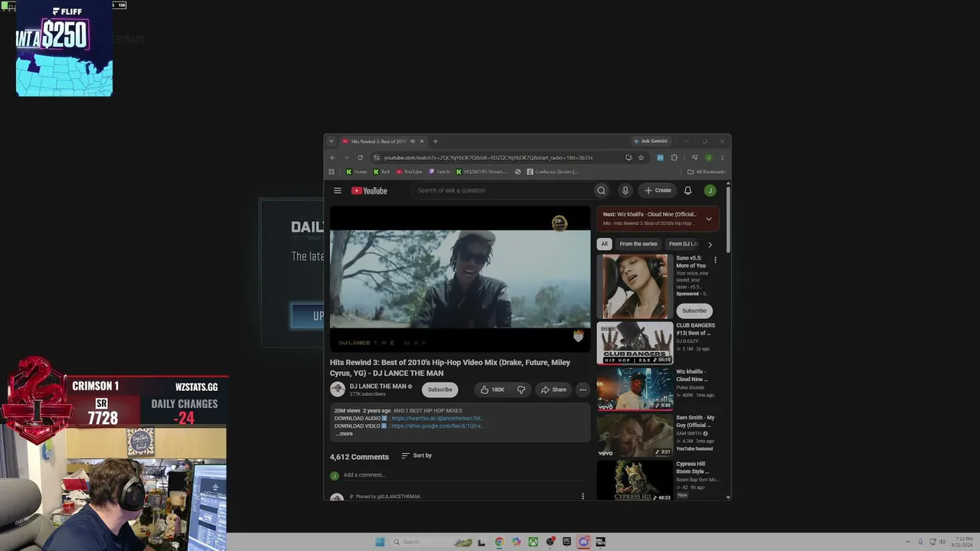980x551 pixels.
Task: Click the Chrome address bar URL
Action: 488,158
